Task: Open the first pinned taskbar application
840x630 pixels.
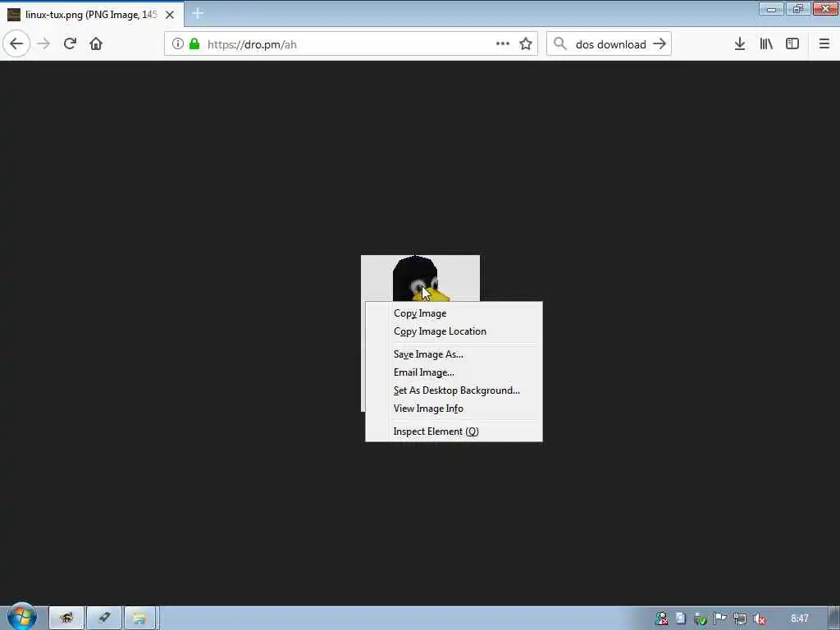Action: [x=66, y=619]
